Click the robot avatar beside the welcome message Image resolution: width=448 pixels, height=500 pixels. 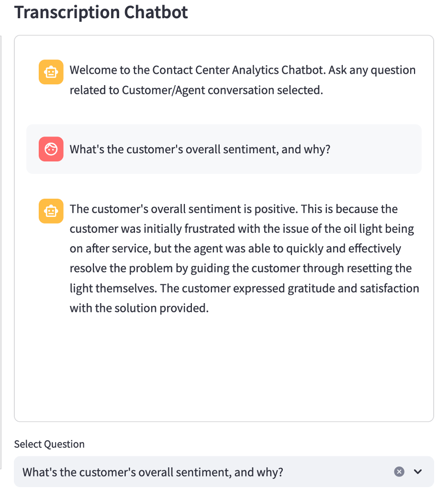(x=51, y=72)
